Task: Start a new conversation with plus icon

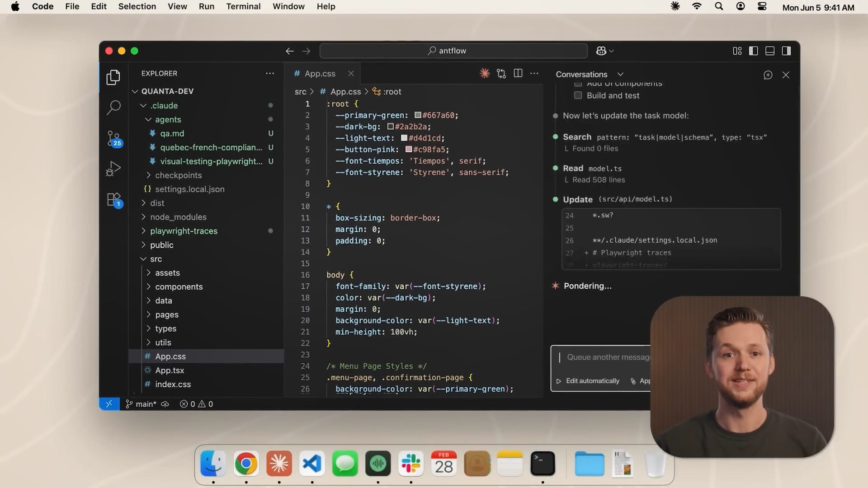Action: coord(768,75)
